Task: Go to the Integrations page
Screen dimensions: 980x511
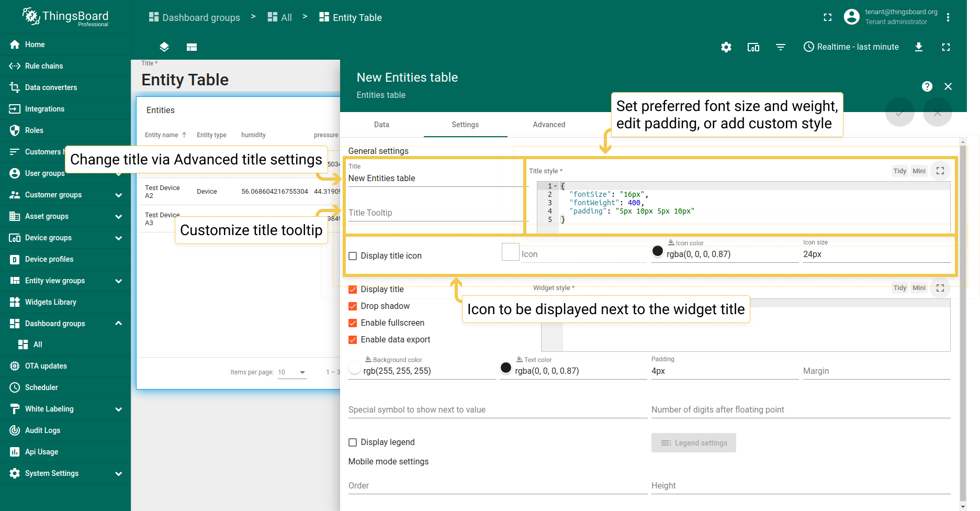Action: coord(65,109)
